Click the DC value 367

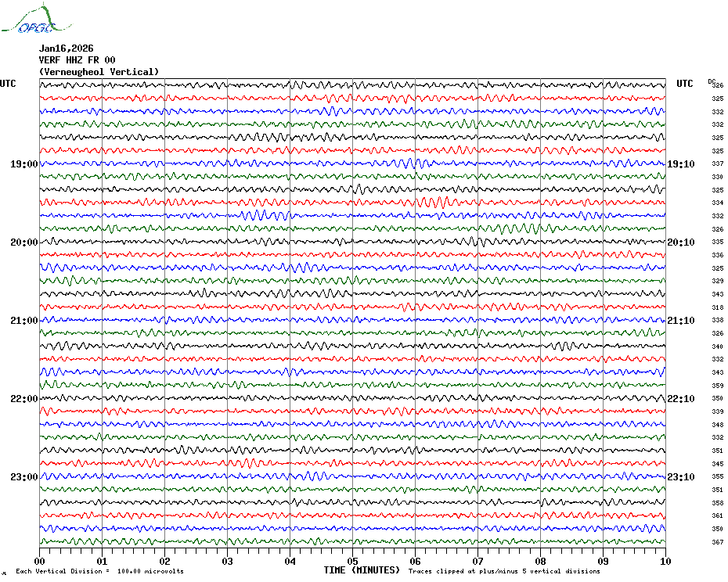pyautogui.click(x=718, y=542)
